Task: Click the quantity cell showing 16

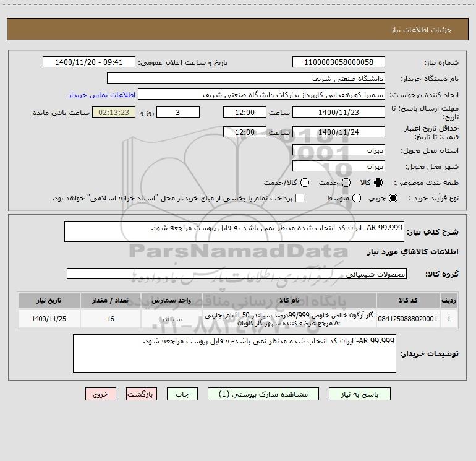Action: pos(111,319)
